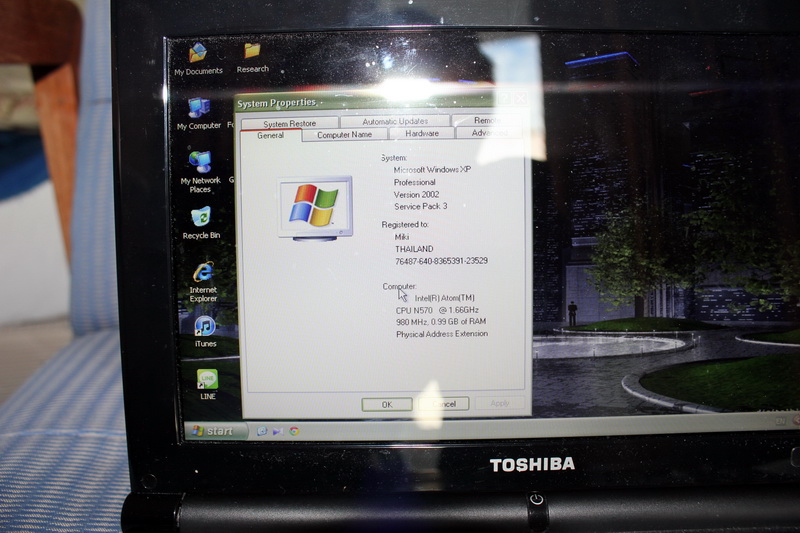Click the 'CPU N570 @ 1.66GHz' line
Image resolution: width=800 pixels, height=533 pixels.
coord(437,310)
